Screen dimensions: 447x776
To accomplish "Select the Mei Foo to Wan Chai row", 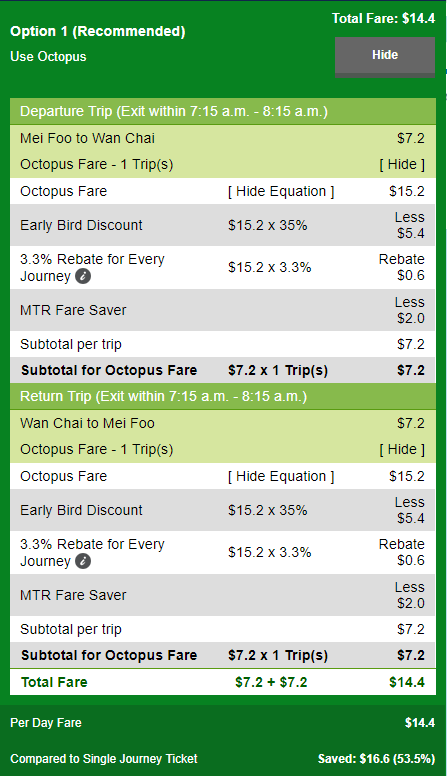I will tap(223, 138).
